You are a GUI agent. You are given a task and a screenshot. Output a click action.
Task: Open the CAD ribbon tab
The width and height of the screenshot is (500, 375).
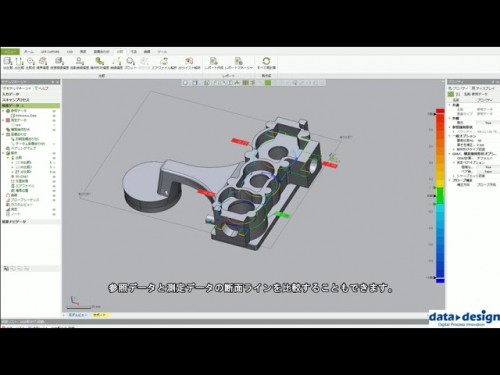[70, 52]
